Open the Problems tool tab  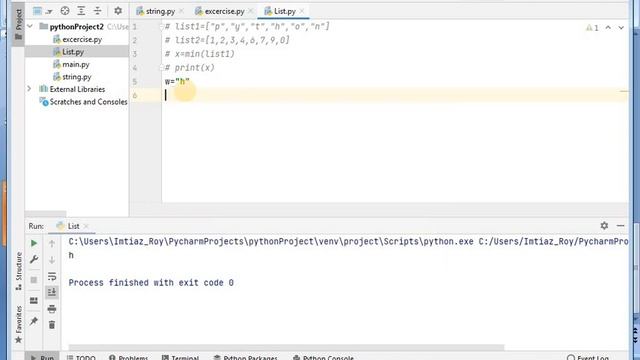pyautogui.click(x=128, y=357)
